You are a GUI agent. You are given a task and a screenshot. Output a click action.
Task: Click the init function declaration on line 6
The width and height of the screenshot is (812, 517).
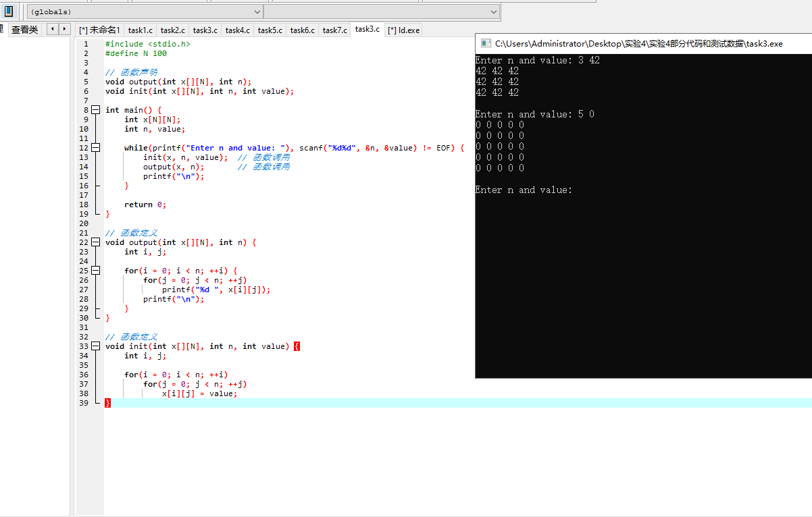(x=200, y=91)
